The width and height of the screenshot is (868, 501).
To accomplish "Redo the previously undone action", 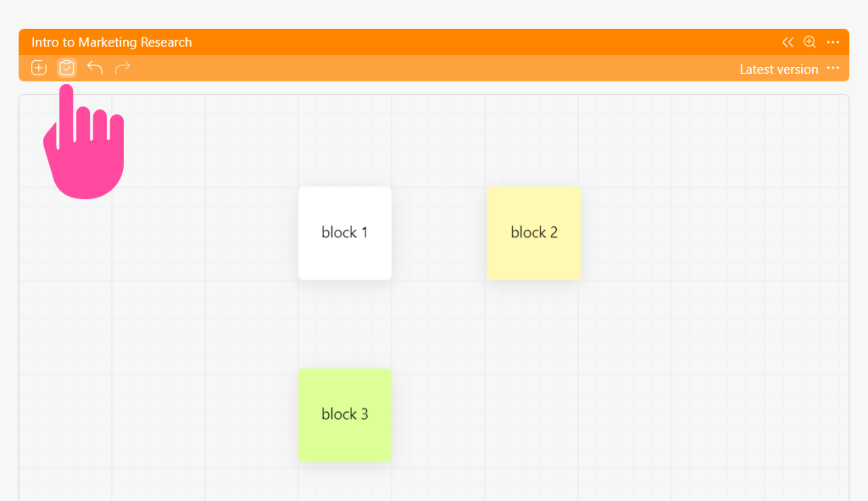I will click(122, 68).
